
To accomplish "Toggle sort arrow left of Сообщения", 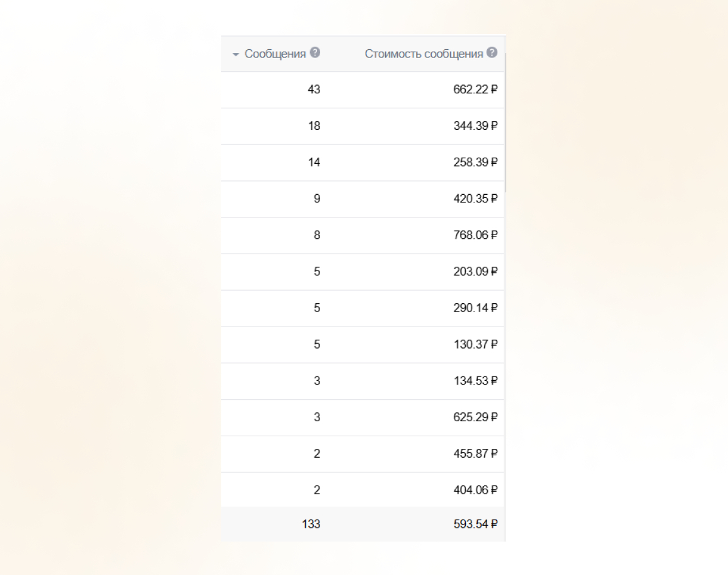I will coord(236,55).
